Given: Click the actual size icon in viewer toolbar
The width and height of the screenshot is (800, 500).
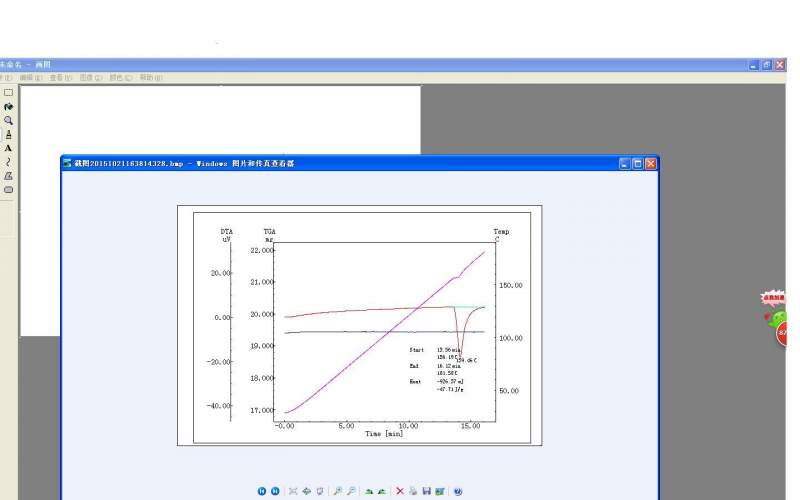Looking at the screenshot, I should tap(307, 491).
